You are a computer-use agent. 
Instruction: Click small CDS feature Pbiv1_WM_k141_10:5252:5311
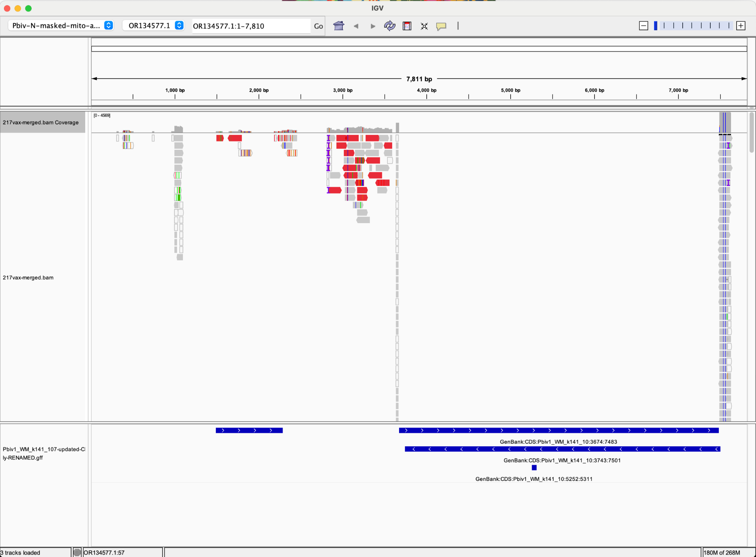[x=534, y=468]
